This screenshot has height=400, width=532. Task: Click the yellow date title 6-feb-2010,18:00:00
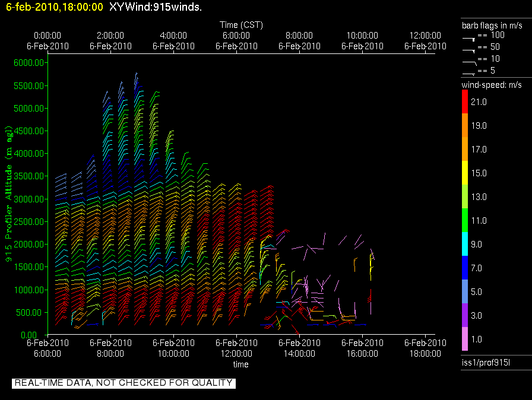pyautogui.click(x=55, y=8)
